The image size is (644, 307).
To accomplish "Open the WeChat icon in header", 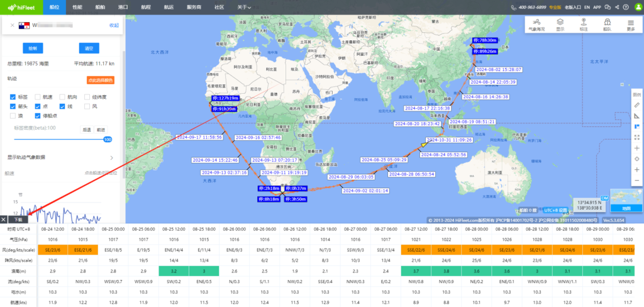I will (x=608, y=7).
